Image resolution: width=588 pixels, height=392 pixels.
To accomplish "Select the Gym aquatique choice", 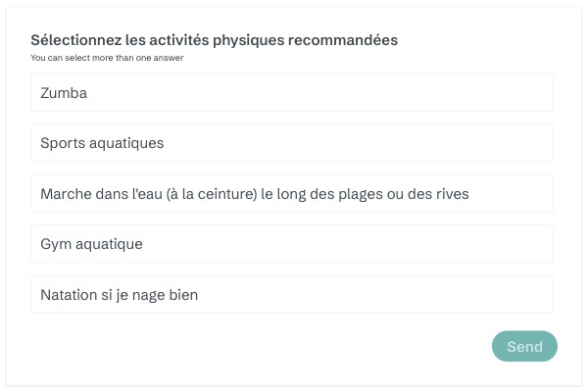I will coord(292,244).
